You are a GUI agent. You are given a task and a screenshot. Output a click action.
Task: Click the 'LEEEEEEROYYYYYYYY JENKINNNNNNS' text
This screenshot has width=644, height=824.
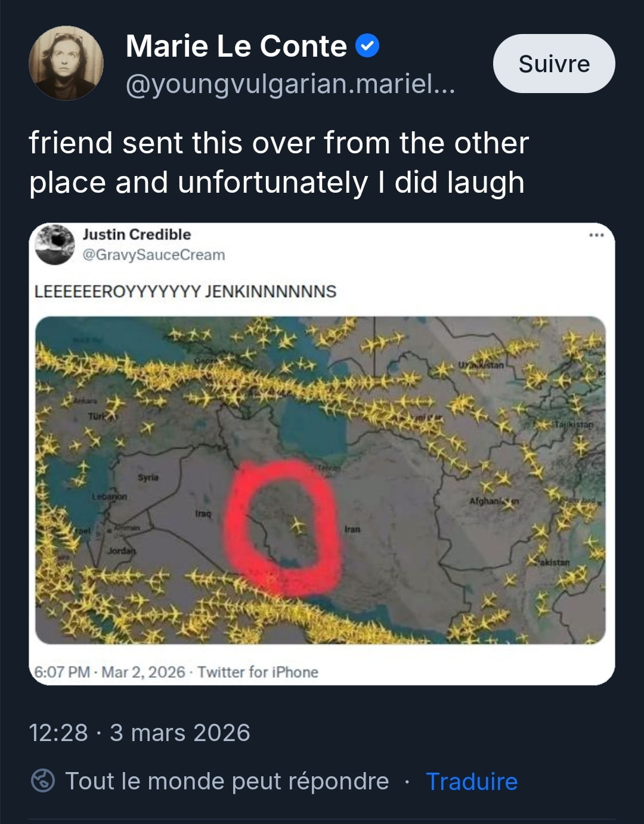[185, 291]
